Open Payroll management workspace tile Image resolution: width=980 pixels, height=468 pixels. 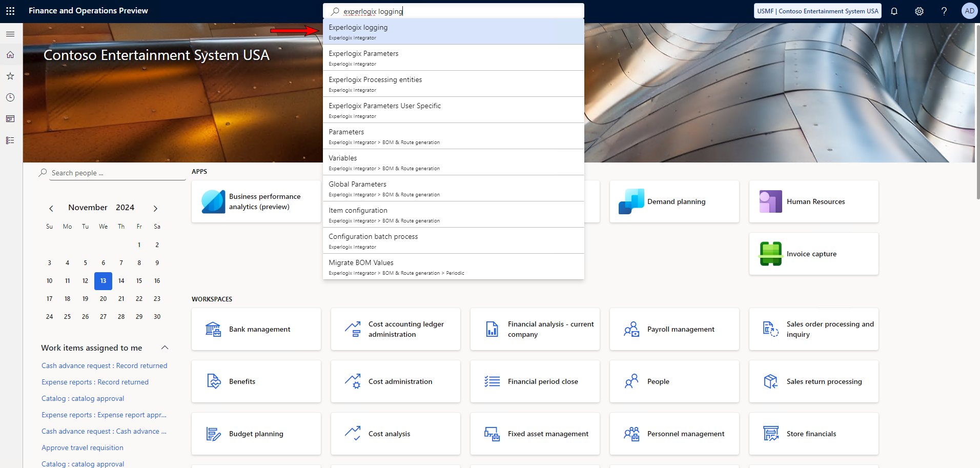[675, 329]
